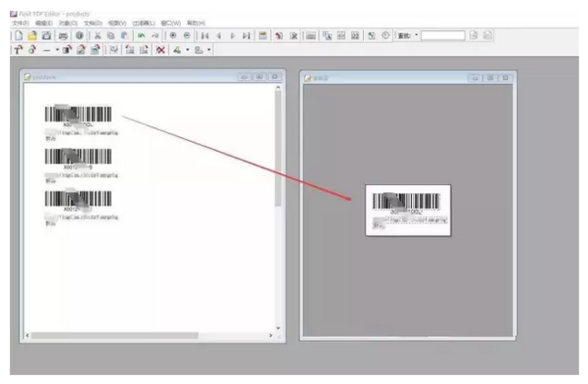This screenshot has width=588, height=384.
Task: Expand the line style dropdown arrow
Action: click(57, 50)
